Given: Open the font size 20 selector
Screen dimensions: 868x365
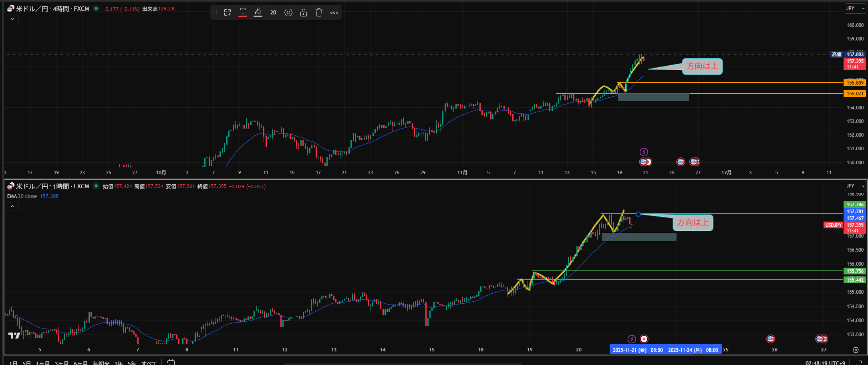Looking at the screenshot, I should click(273, 12).
